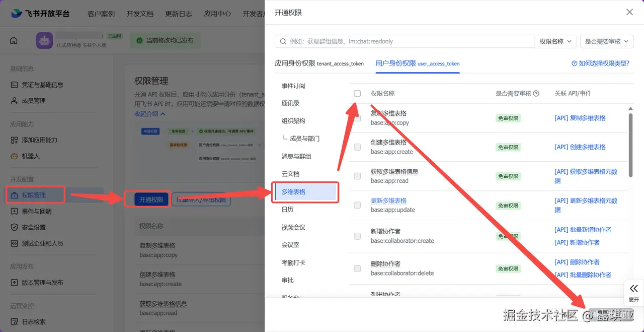644x332 pixels.
Task: Expand the 展开 side panel button
Action: coord(634,293)
